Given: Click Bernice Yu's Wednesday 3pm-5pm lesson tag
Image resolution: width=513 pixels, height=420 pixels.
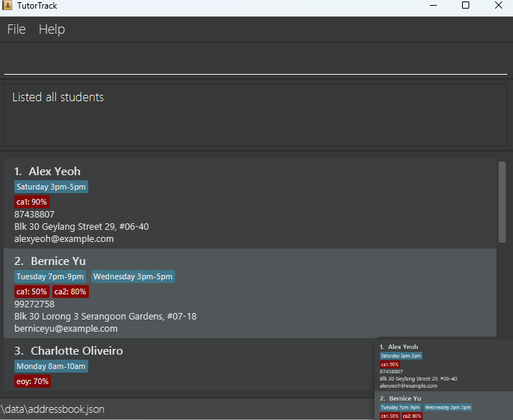Looking at the screenshot, I should point(133,276).
